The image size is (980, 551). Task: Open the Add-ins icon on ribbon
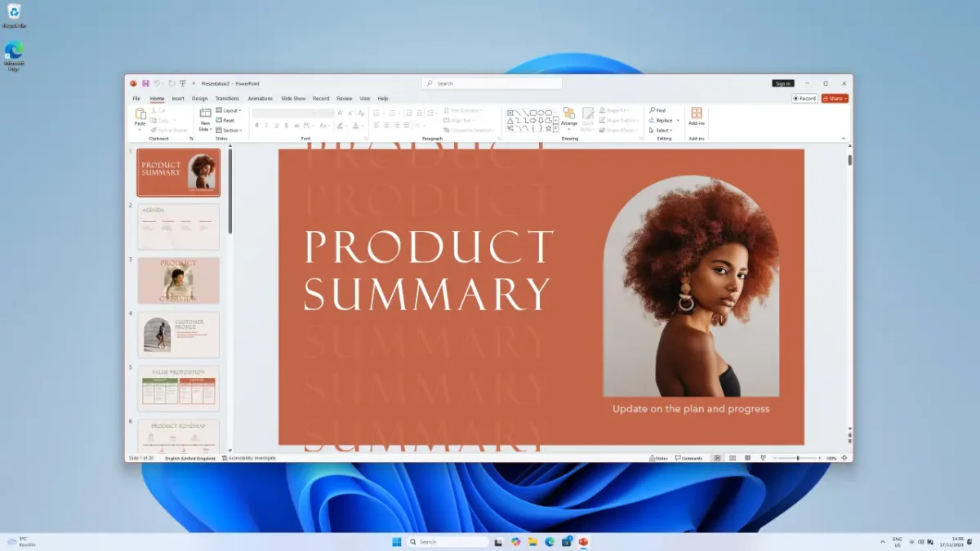[697, 115]
